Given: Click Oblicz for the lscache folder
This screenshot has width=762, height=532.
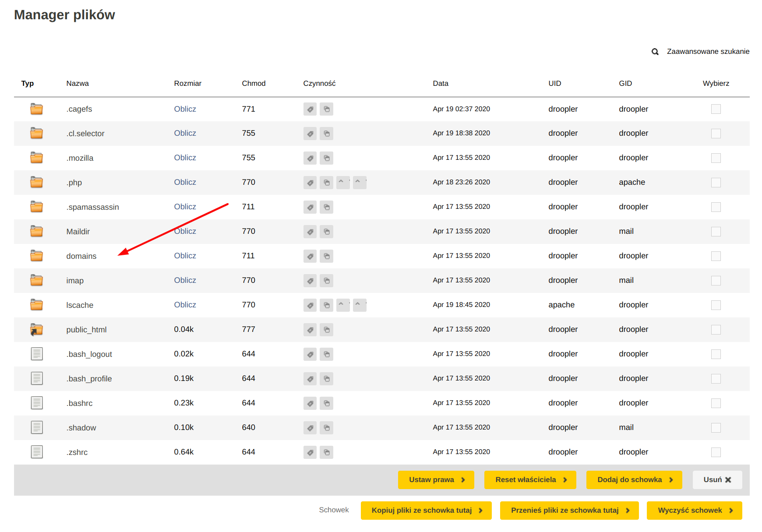Looking at the screenshot, I should (x=185, y=305).
